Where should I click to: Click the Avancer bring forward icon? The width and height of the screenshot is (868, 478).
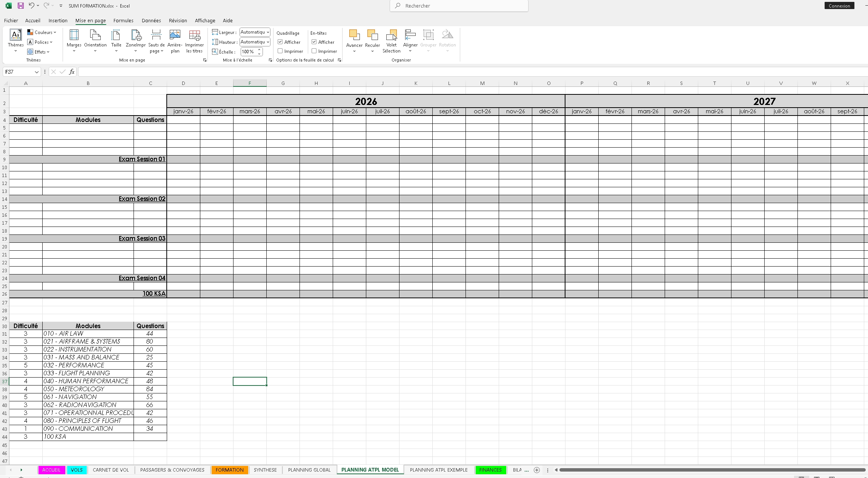(354, 41)
